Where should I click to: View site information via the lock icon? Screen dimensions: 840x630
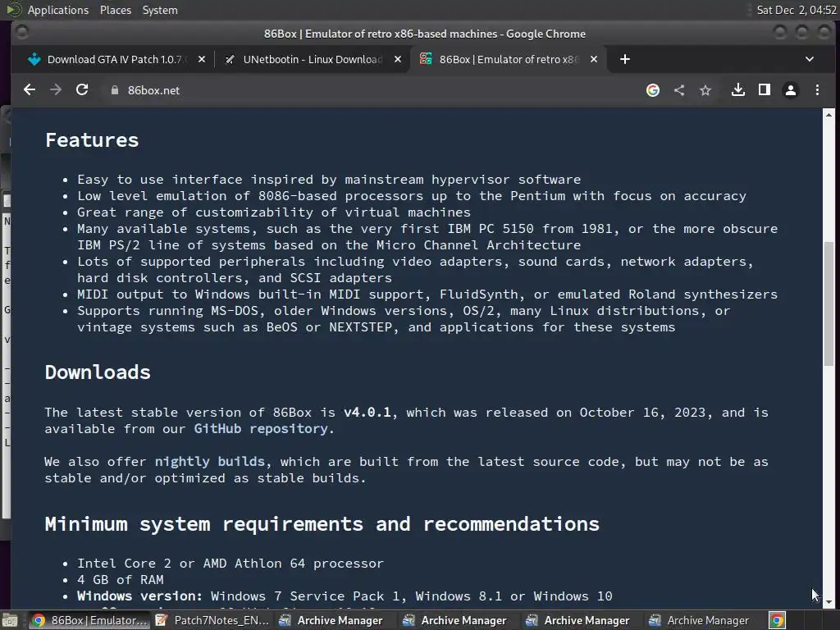pyautogui.click(x=114, y=90)
